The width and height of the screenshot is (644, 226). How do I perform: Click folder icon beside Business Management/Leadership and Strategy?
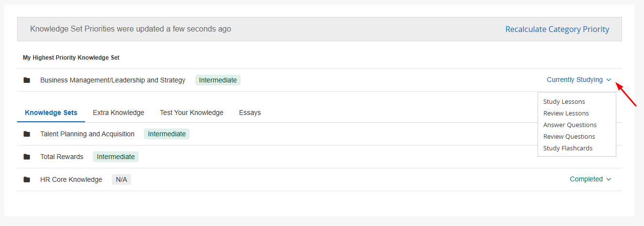click(27, 80)
